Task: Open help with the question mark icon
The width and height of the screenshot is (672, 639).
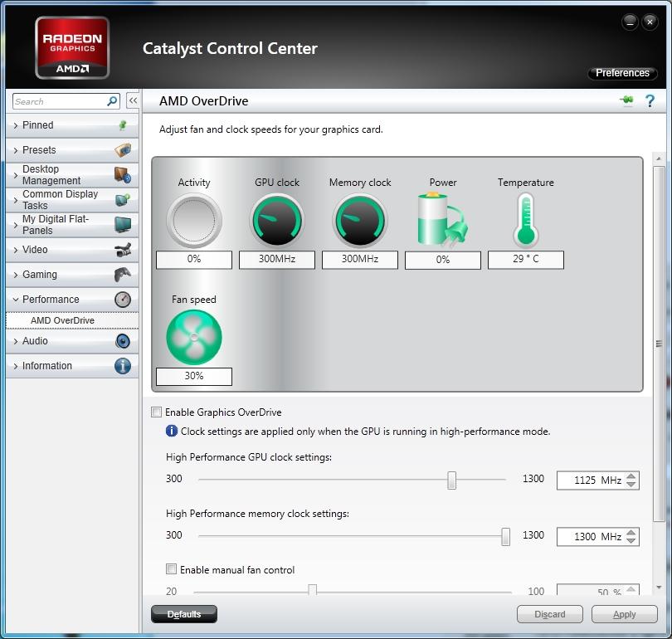Action: point(650,101)
